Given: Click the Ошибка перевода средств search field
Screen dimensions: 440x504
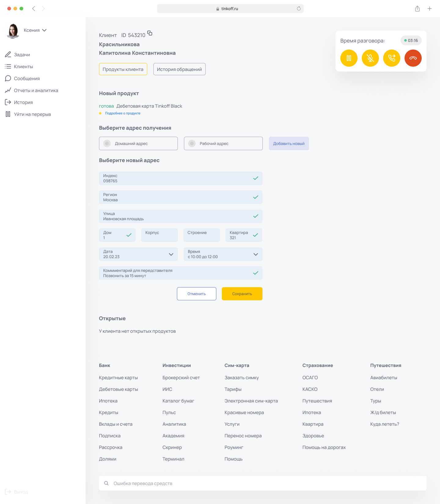Looking at the screenshot, I should [263, 483].
